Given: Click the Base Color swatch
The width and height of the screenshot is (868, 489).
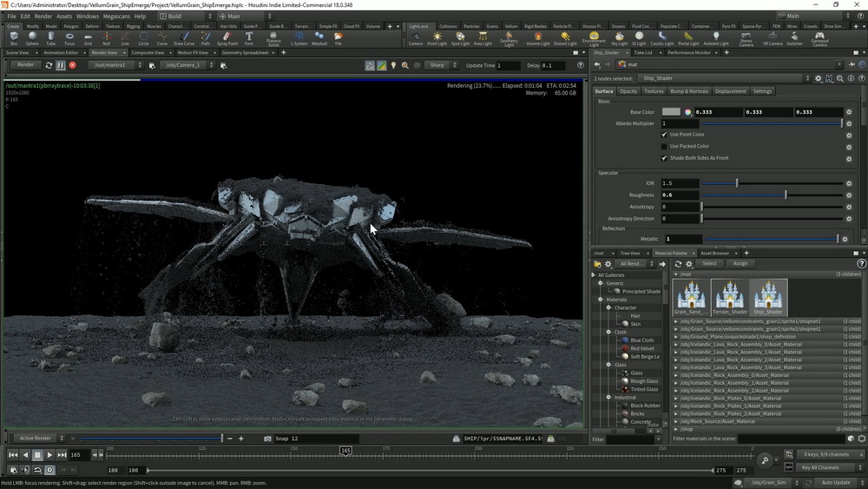Looking at the screenshot, I should 671,112.
